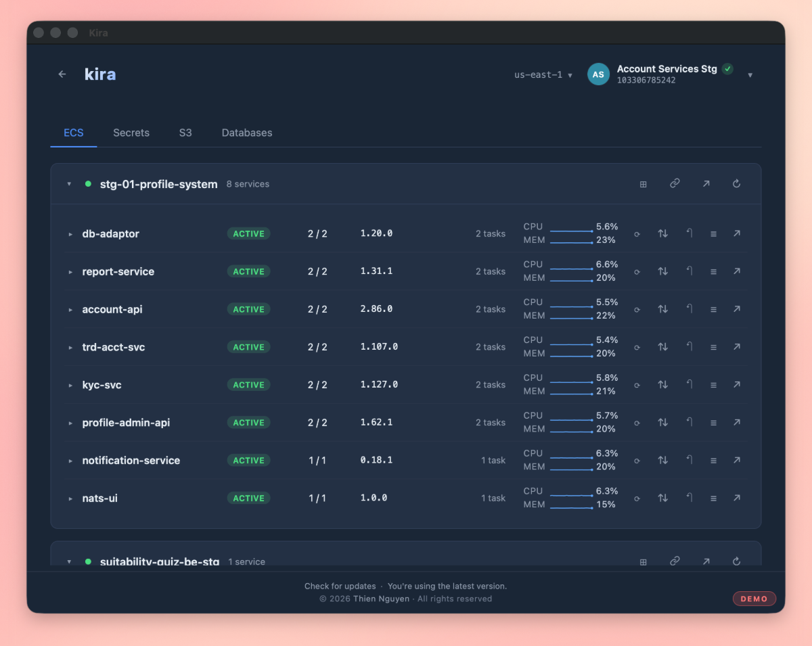Open the Account Services Stg account dropdown
The height and width of the screenshot is (646, 812).
750,75
